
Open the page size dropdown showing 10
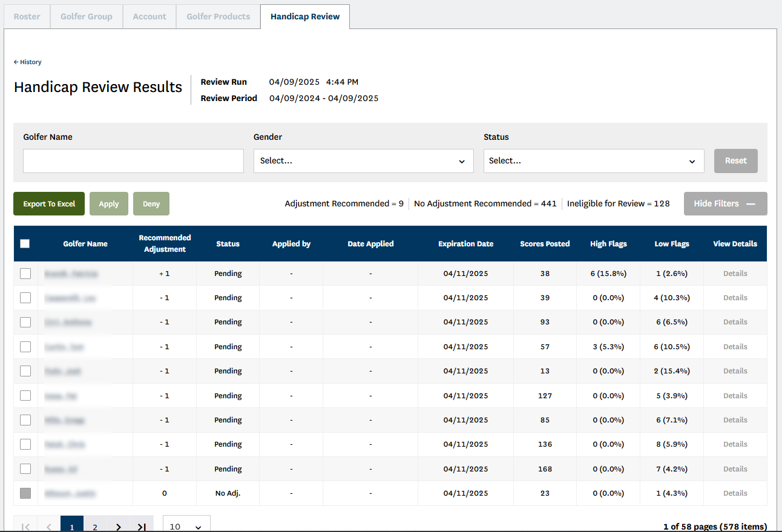coord(186,526)
